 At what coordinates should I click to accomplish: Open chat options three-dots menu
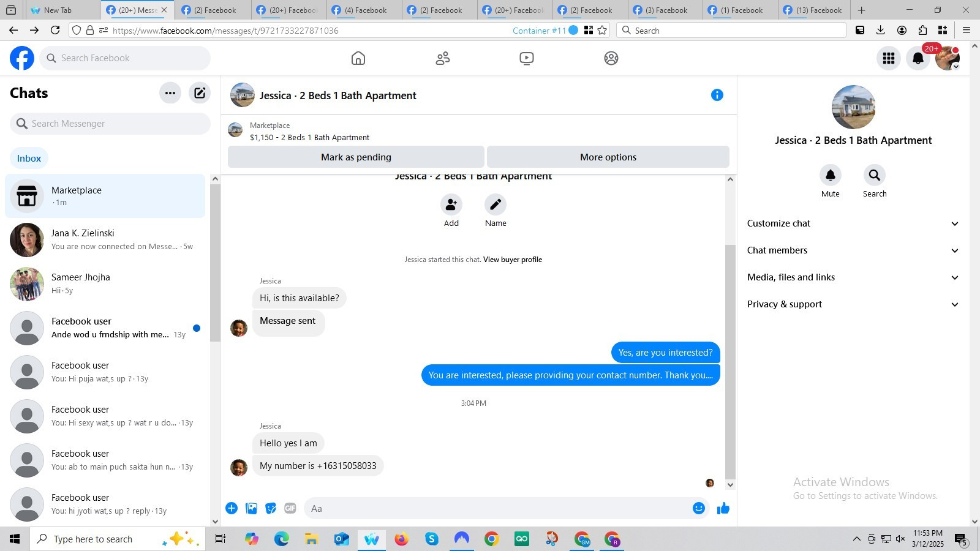[170, 93]
